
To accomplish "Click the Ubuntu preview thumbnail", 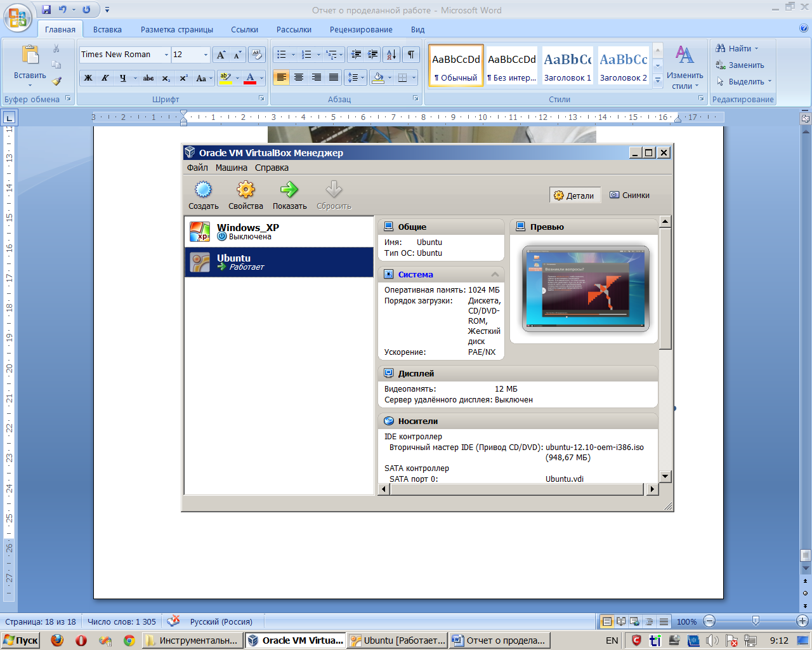I will (x=586, y=289).
